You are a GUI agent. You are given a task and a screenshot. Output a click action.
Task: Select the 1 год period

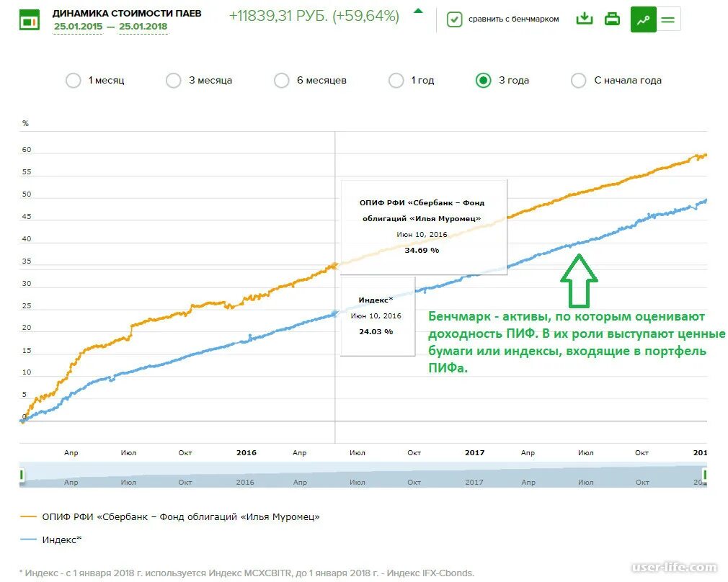tap(396, 80)
